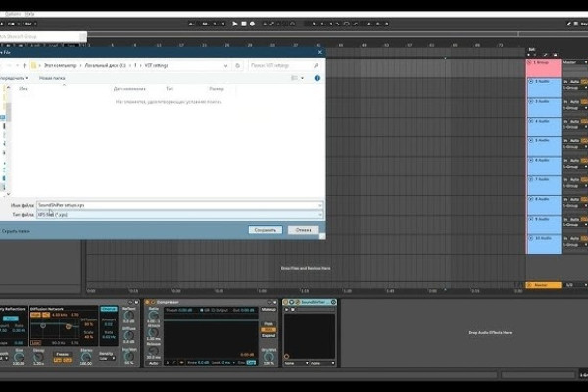Adjust the Compressor Dry/Wet knob
This screenshot has height=392, width=588.
point(269,357)
